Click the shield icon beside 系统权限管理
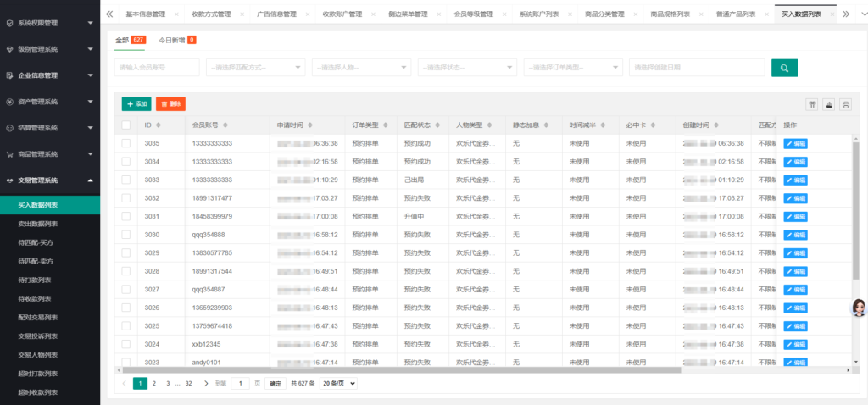Viewport: 868px width, 405px height. [9, 23]
